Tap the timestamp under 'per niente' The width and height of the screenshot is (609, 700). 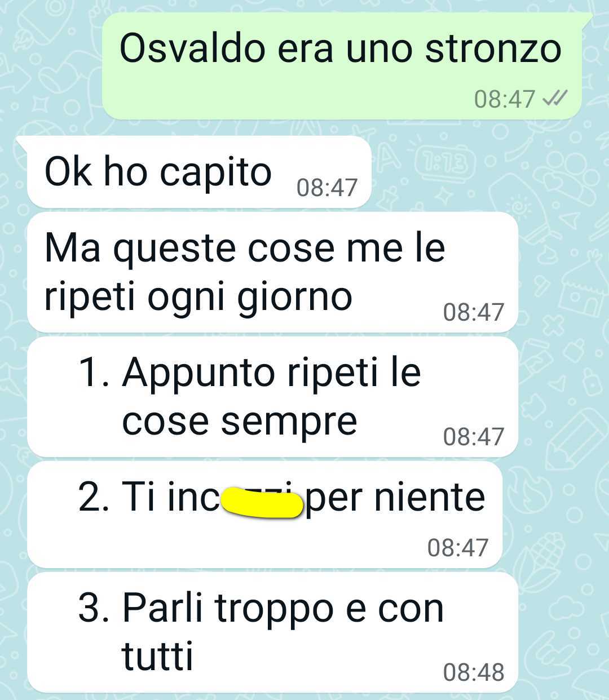click(458, 547)
